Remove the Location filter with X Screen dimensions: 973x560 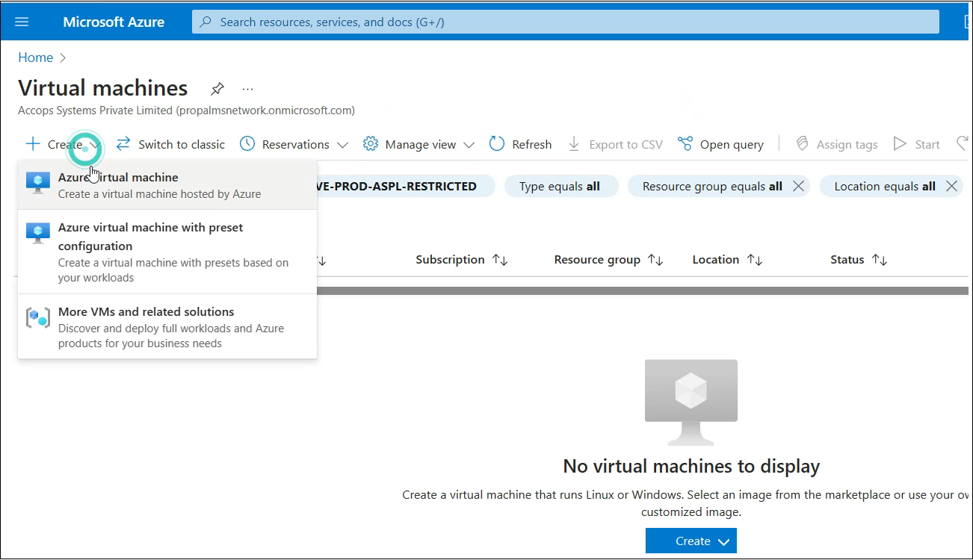(x=951, y=186)
